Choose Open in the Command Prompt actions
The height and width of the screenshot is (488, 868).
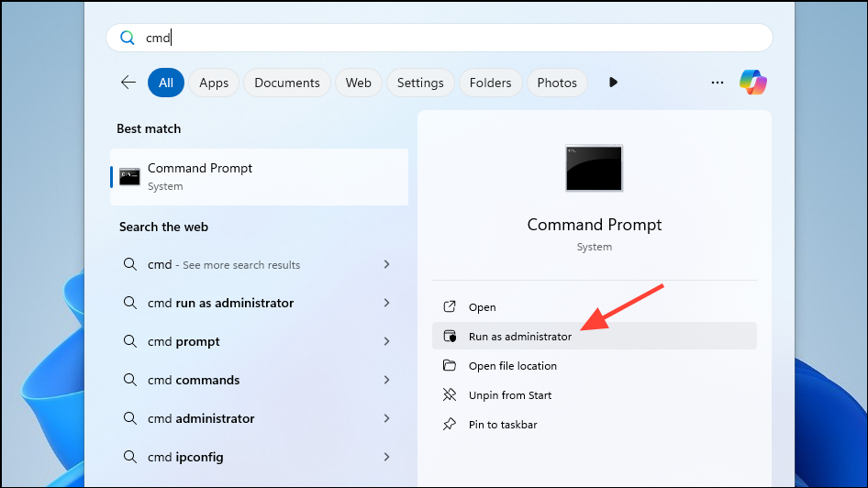coord(594,306)
